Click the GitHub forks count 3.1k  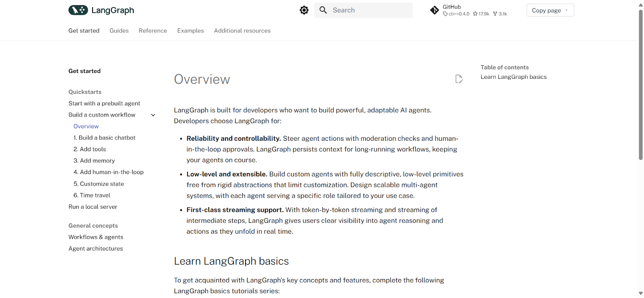point(500,14)
